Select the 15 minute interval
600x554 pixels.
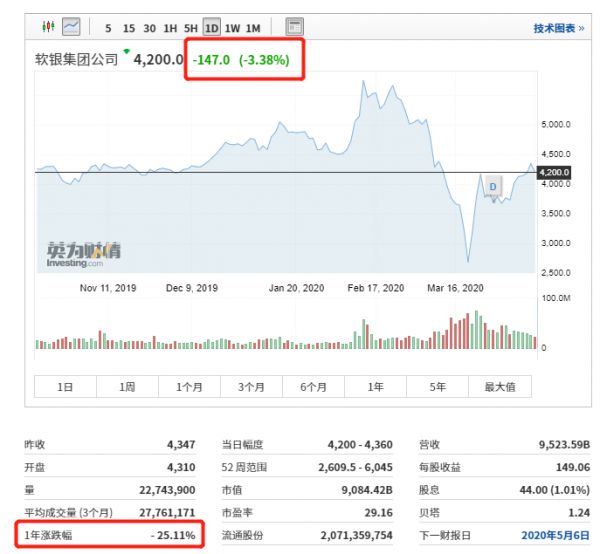coord(128,28)
